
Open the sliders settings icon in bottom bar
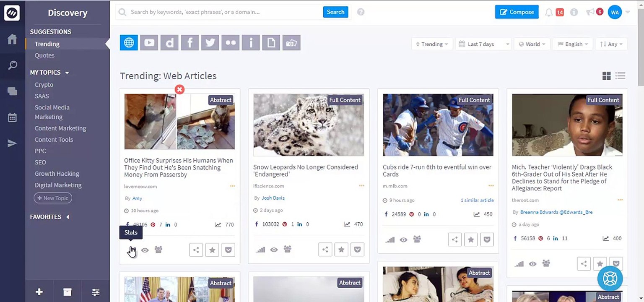click(96, 292)
